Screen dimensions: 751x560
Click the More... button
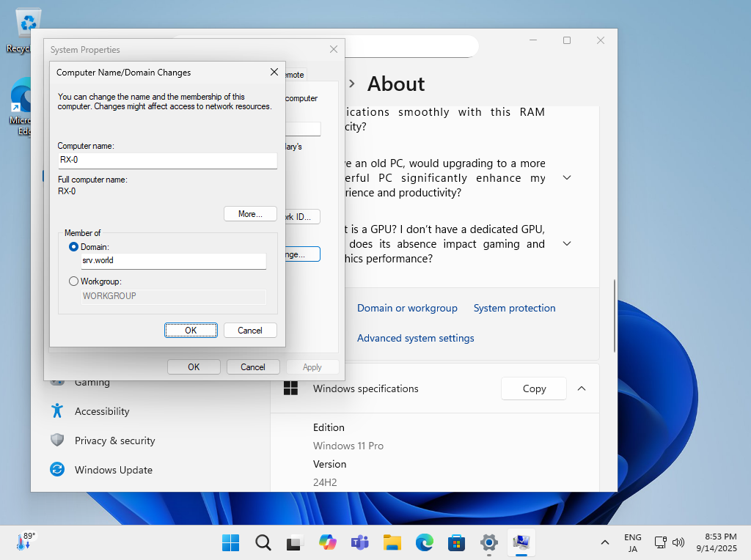click(x=250, y=214)
